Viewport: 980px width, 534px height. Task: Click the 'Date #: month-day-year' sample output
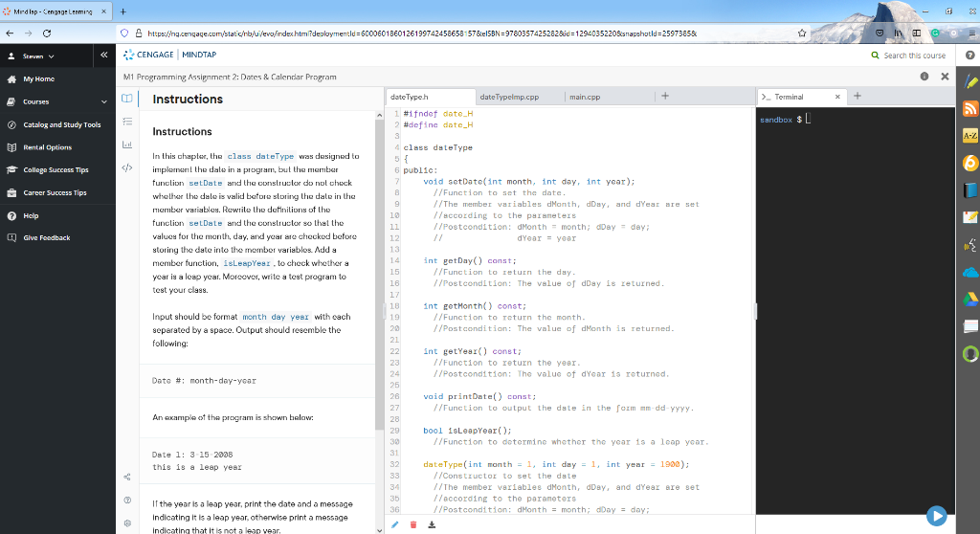[204, 380]
